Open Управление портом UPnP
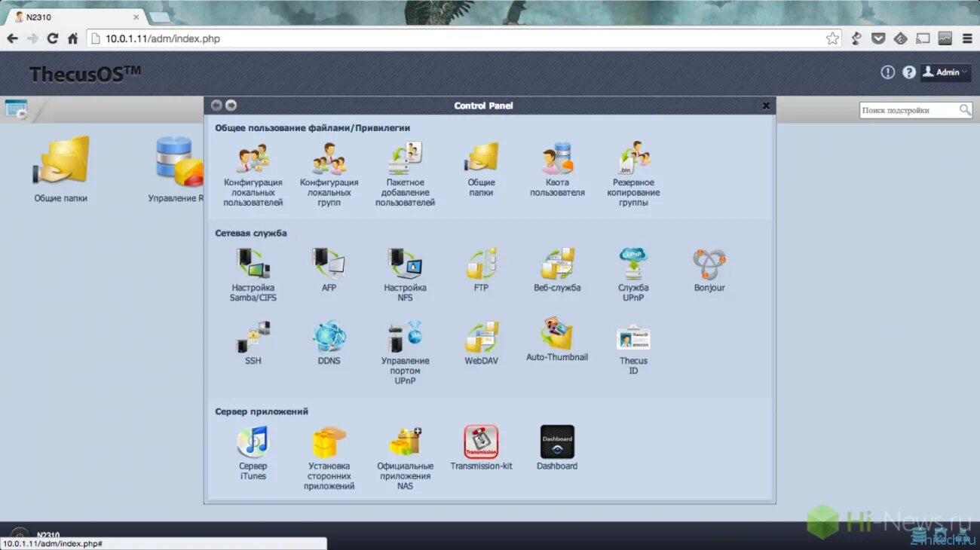 point(406,353)
